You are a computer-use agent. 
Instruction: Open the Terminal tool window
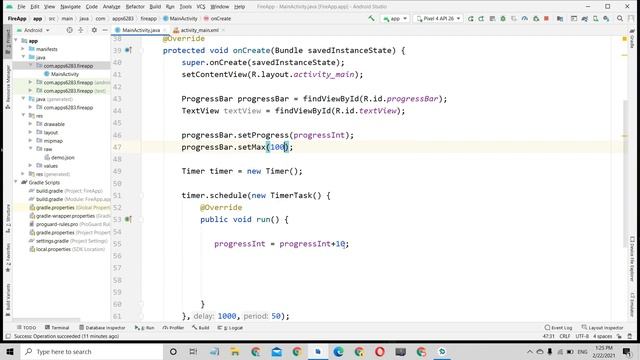tap(57, 327)
